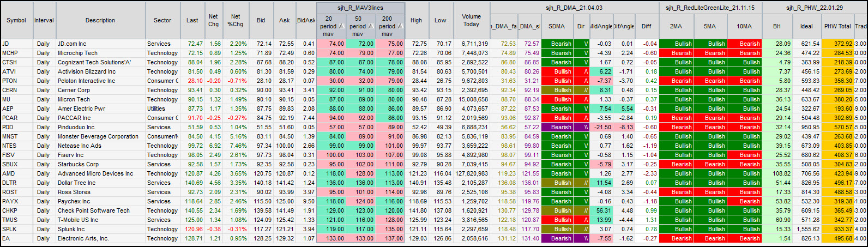Viewport: 868px width, 247px height.
Task: Toggle the sort arrow on 200 period mav column
Action: click(x=400, y=26)
